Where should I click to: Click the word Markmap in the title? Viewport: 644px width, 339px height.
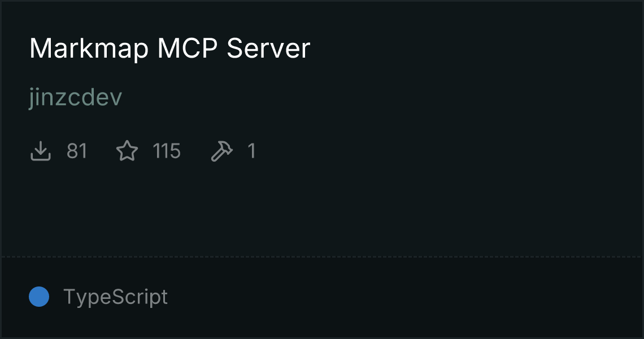[x=89, y=49]
